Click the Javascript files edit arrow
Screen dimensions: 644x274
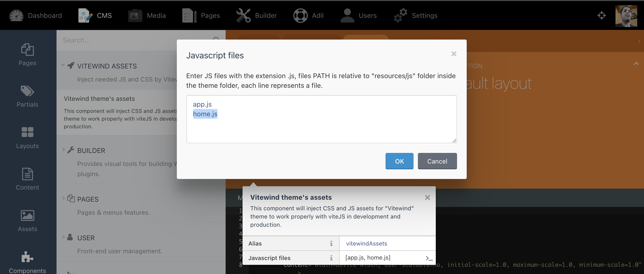[429, 257]
